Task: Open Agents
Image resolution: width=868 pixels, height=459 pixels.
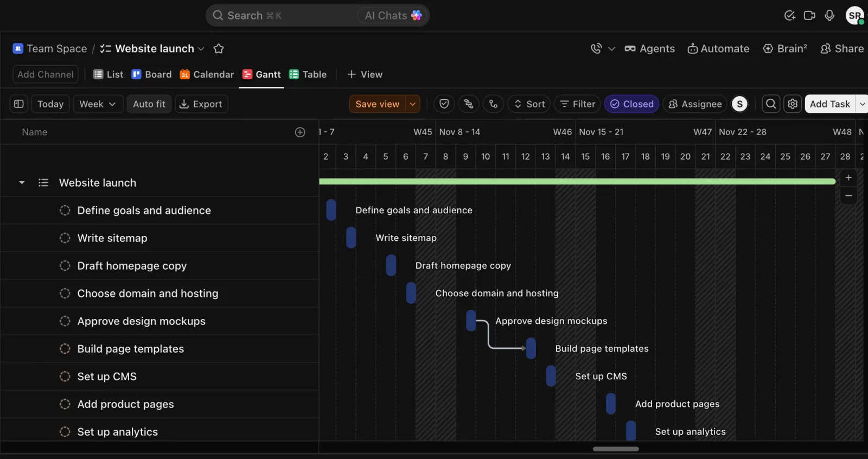Action: coord(649,49)
